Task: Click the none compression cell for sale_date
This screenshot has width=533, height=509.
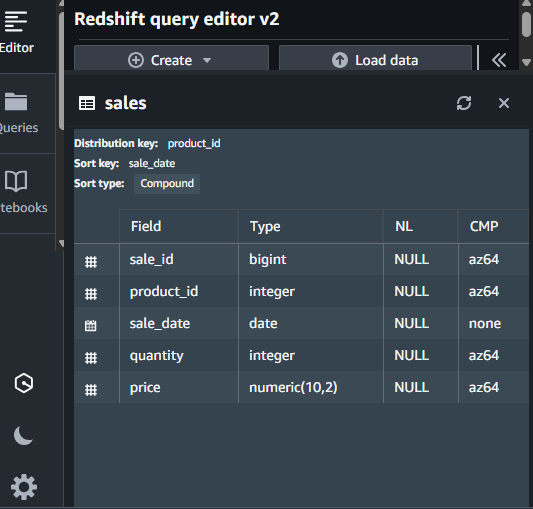Action: pyautogui.click(x=493, y=323)
